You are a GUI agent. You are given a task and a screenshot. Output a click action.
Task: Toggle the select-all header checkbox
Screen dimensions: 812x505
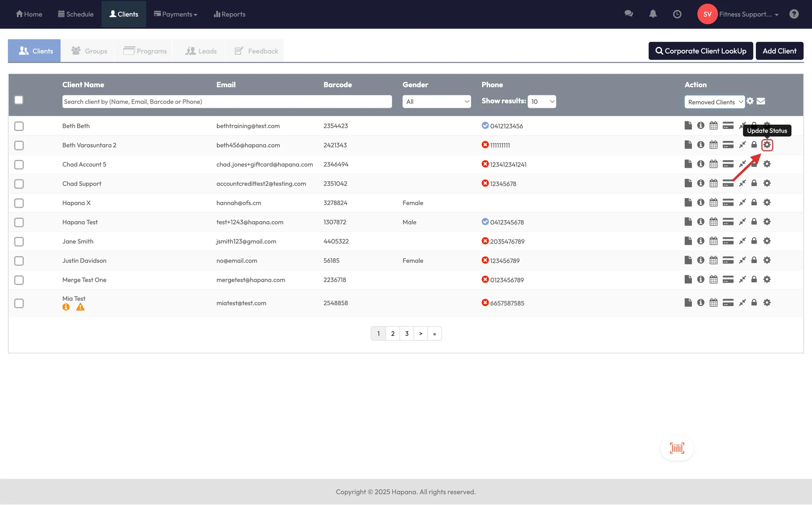click(x=19, y=100)
